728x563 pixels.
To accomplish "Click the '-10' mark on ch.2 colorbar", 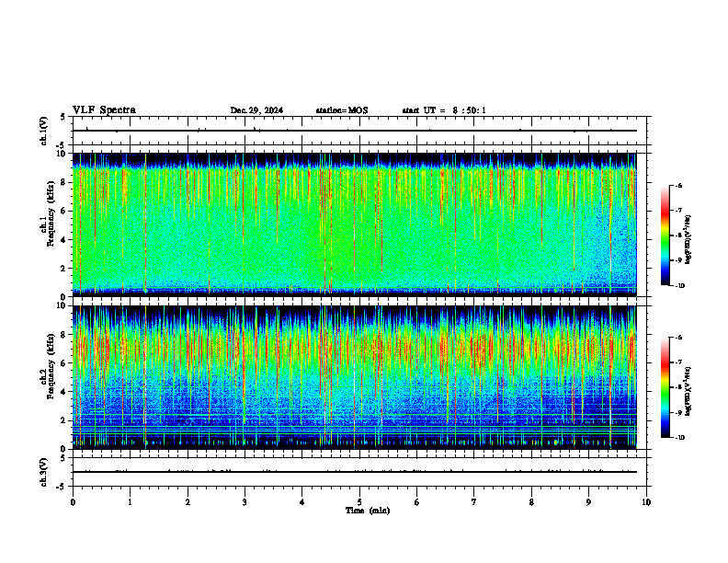I will click(x=679, y=438).
